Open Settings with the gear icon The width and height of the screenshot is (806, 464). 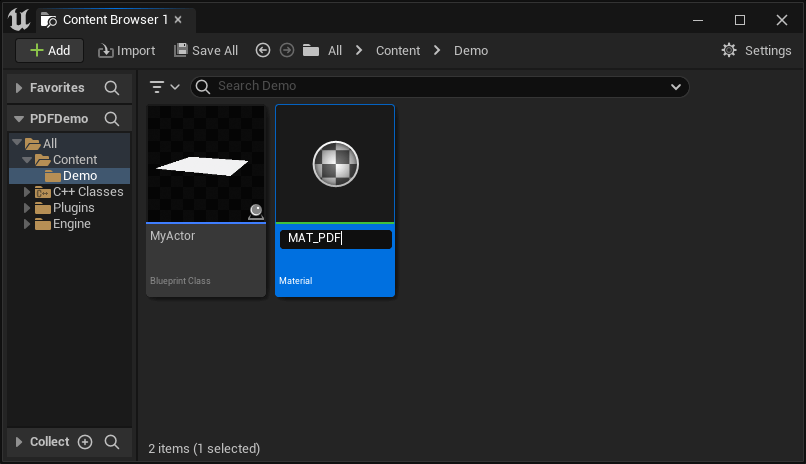point(729,50)
